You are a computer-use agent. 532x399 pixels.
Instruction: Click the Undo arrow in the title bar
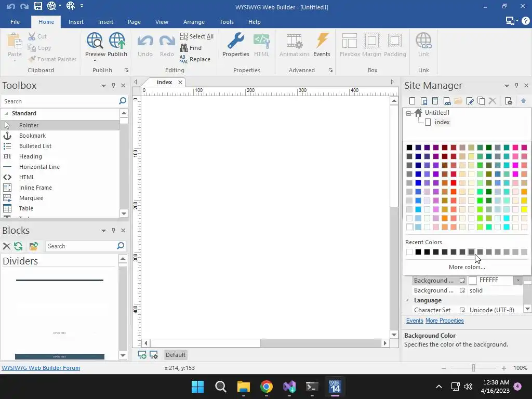coord(10,6)
